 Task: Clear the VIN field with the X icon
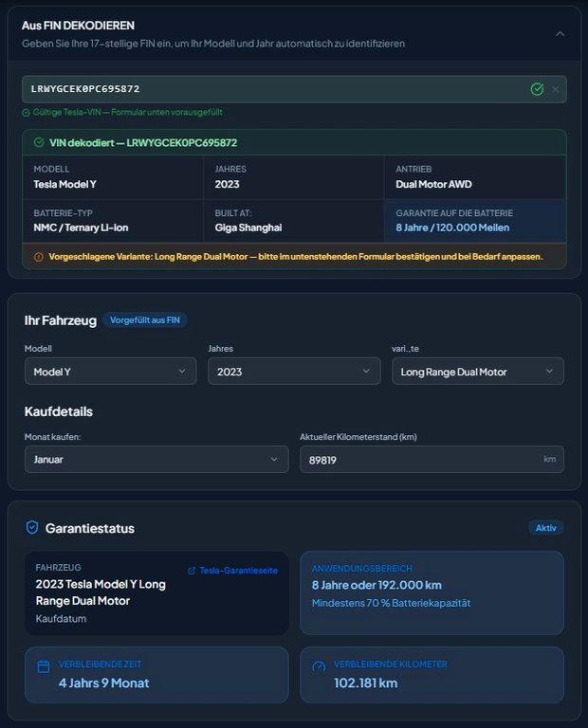[556, 89]
